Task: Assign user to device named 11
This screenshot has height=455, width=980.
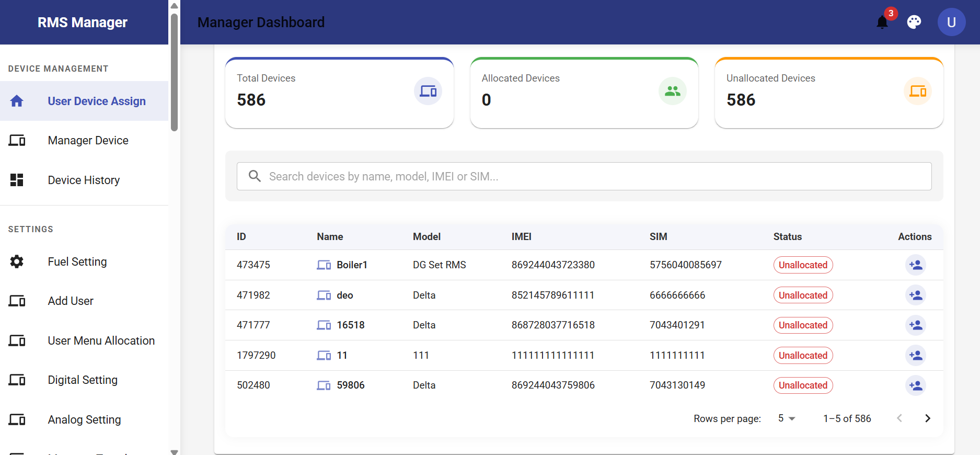Action: pyautogui.click(x=915, y=356)
